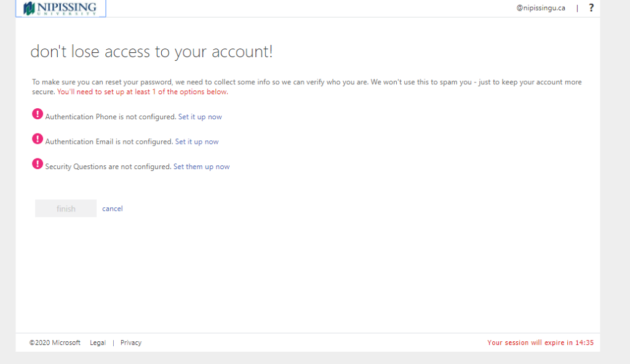This screenshot has width=630, height=364.
Task: Open help via the question mark icon
Action: coord(591,8)
